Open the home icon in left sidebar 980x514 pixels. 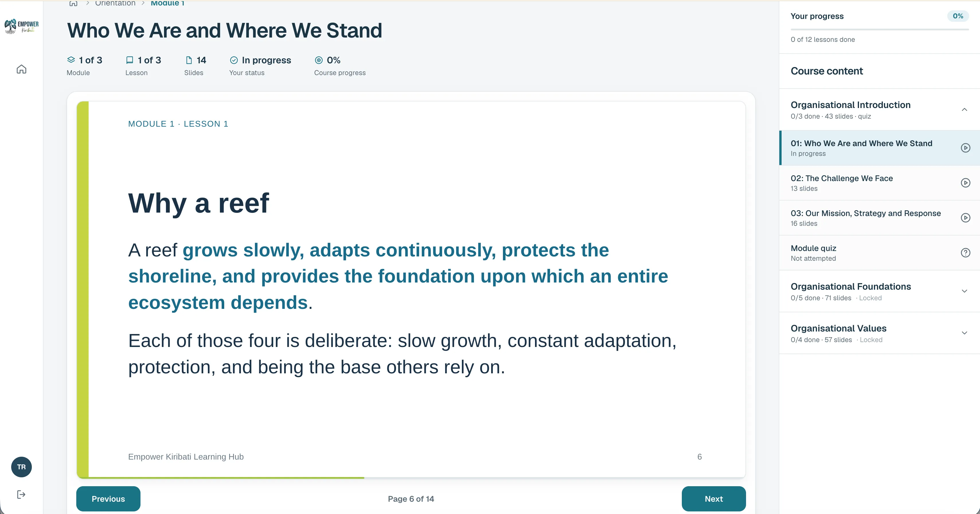click(x=21, y=69)
